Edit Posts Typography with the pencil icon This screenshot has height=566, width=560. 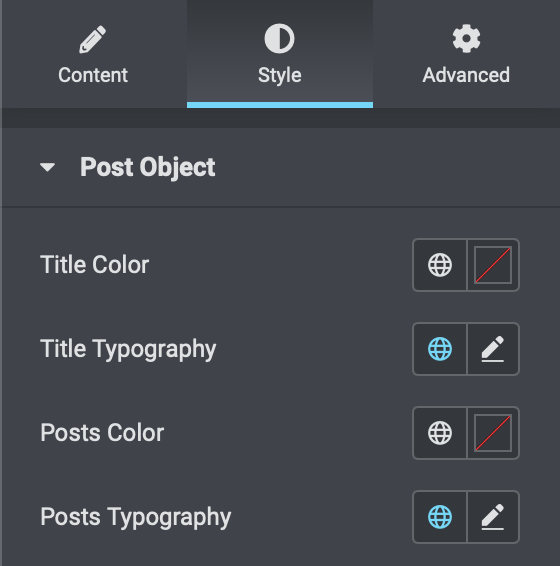point(493,517)
